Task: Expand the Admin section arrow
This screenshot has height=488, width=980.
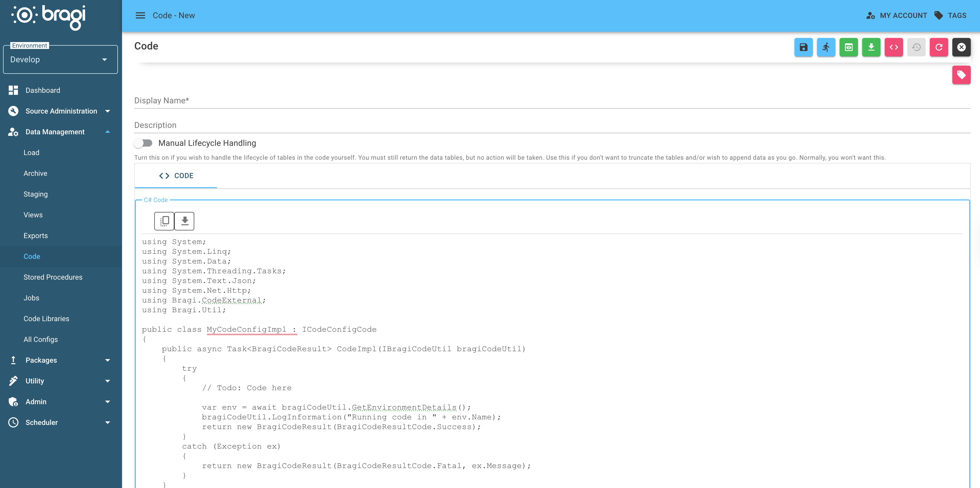Action: tap(108, 402)
